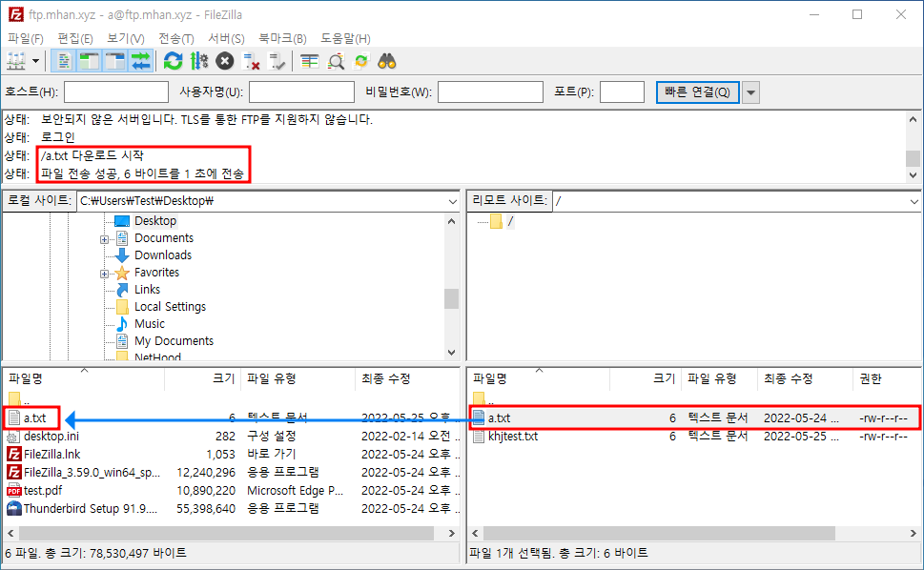Open remote site path dropdown
Image resolution: width=924 pixels, height=570 pixels.
[x=914, y=201]
